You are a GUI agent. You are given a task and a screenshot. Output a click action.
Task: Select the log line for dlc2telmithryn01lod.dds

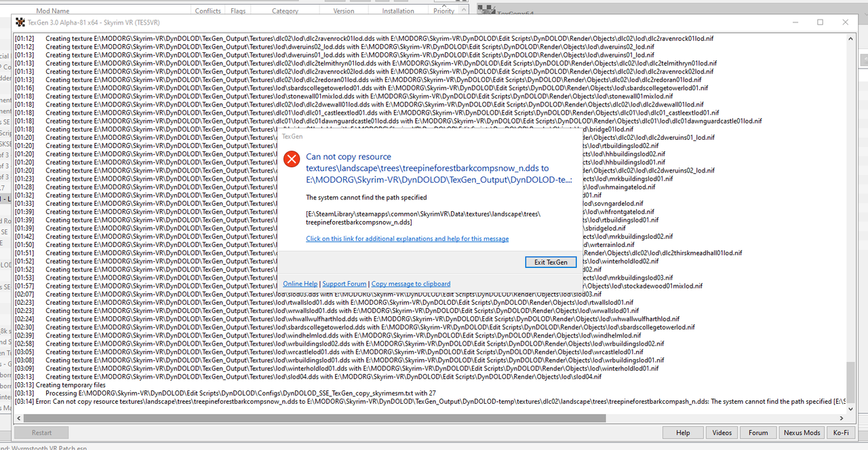click(x=366, y=64)
